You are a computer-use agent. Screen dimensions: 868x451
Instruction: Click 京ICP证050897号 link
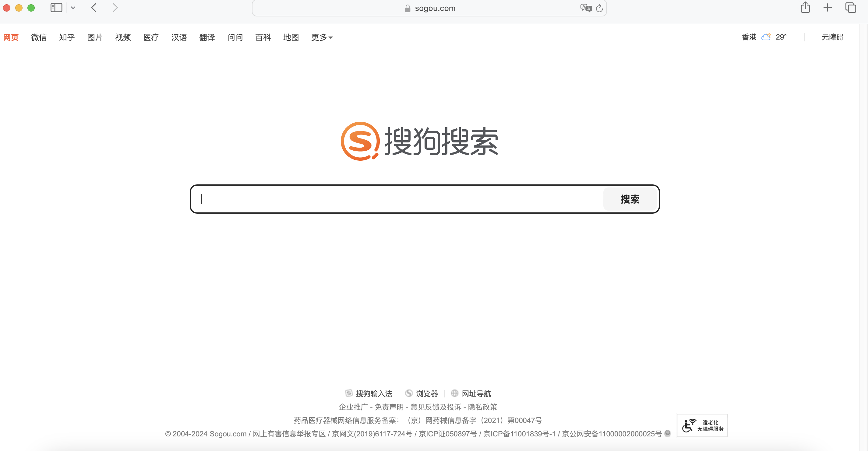click(x=448, y=434)
